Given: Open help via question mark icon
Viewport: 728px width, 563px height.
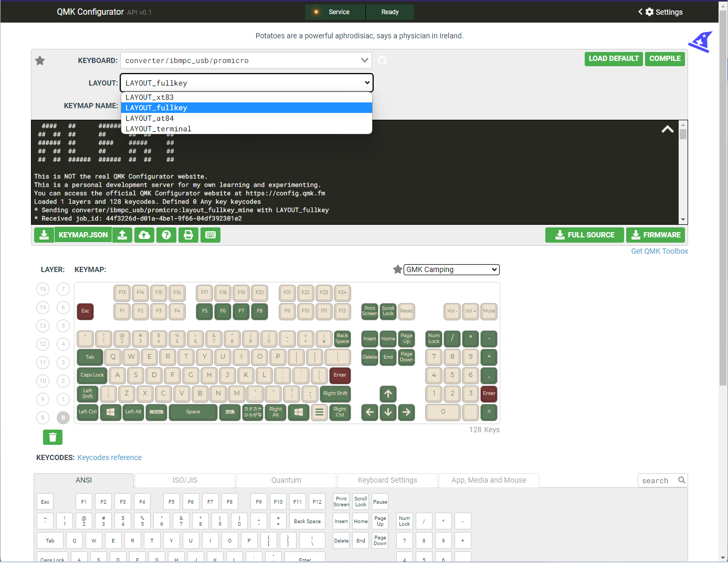Looking at the screenshot, I should 166,235.
